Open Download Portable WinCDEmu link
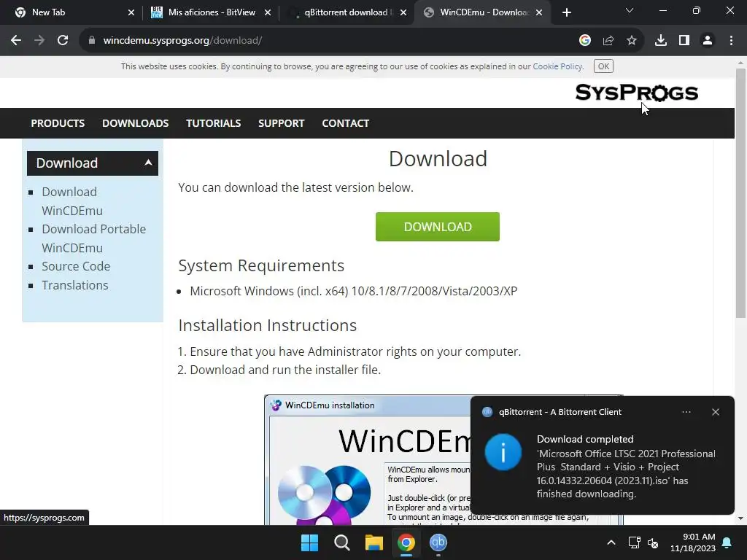 [x=93, y=238]
